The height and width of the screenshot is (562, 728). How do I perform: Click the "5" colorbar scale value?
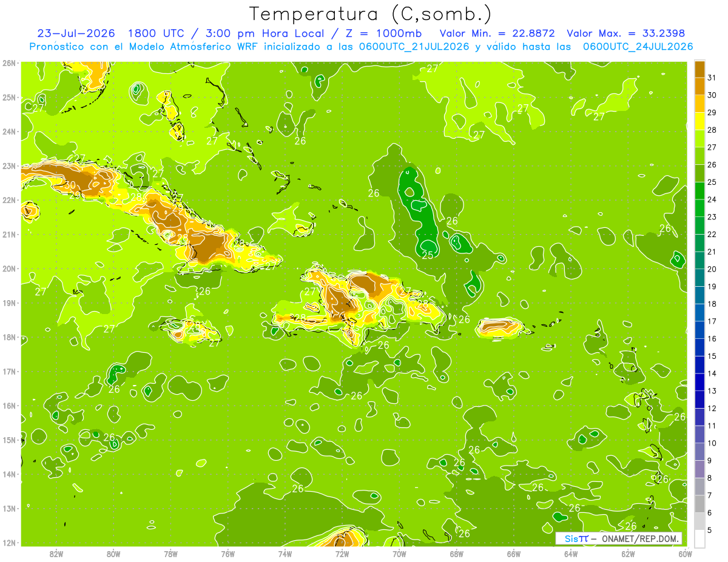[710, 530]
